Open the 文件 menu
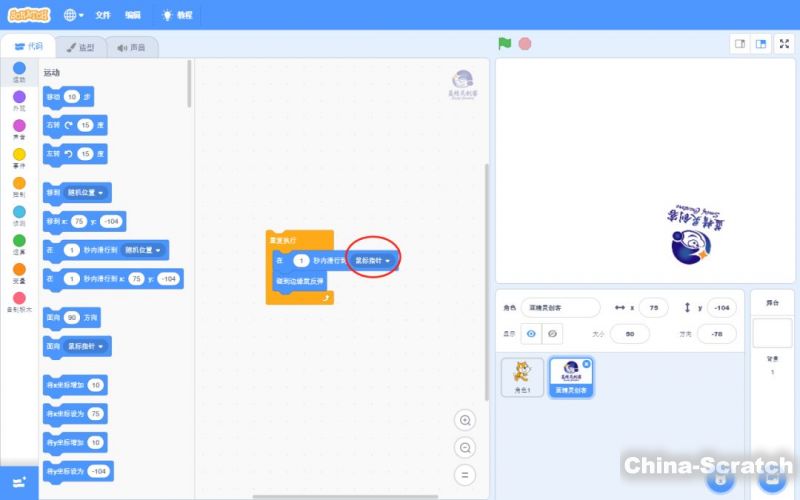The image size is (800, 500). (x=103, y=15)
